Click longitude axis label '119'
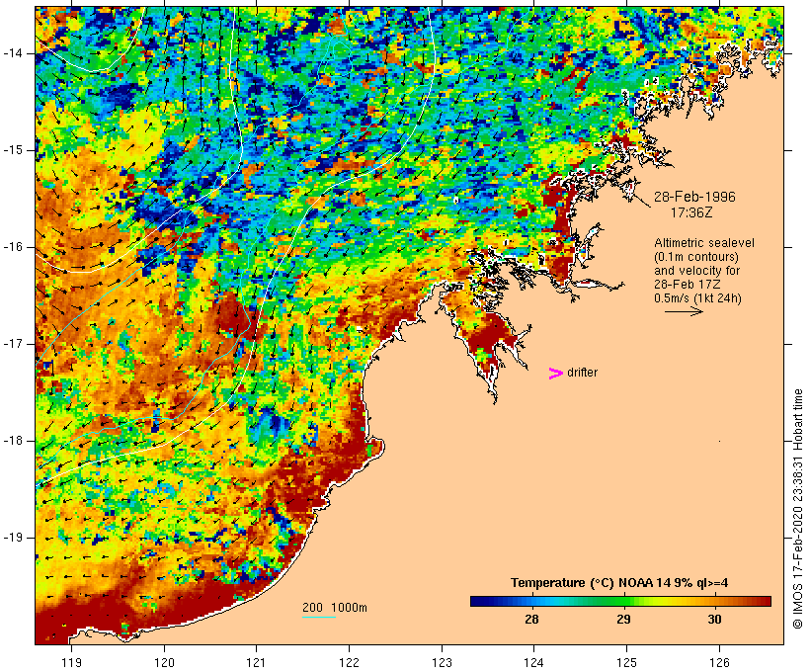 tap(71, 662)
